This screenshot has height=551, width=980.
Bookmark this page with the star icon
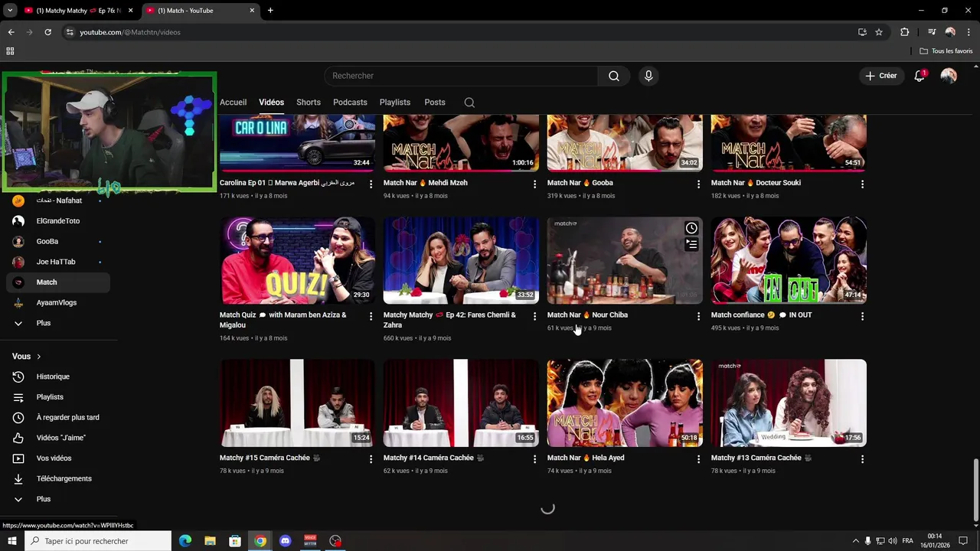pos(879,32)
